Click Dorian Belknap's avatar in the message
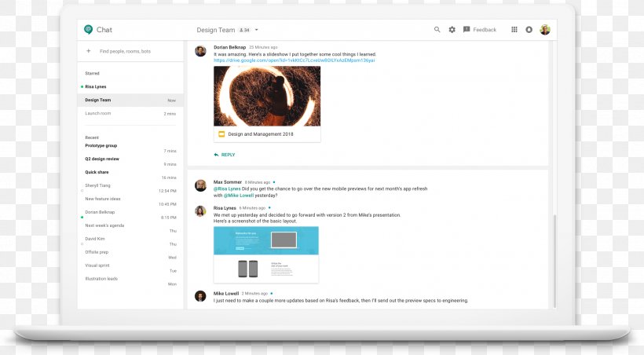 200,51
